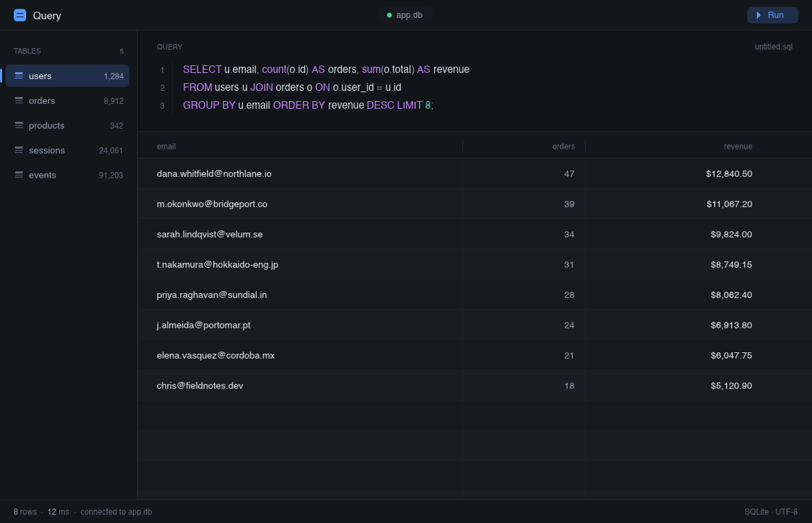Click line number 1 in the editor gutter
Screen dimensions: 812x523
(162, 70)
